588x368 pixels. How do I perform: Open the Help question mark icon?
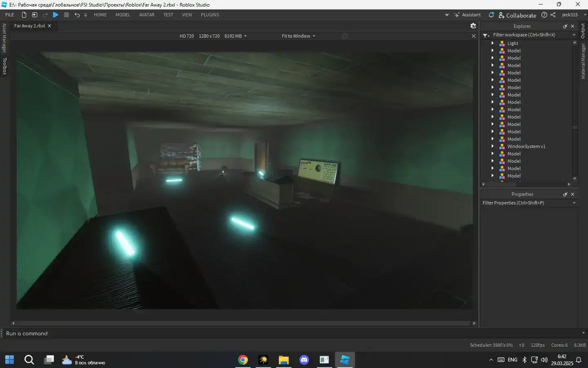(544, 15)
